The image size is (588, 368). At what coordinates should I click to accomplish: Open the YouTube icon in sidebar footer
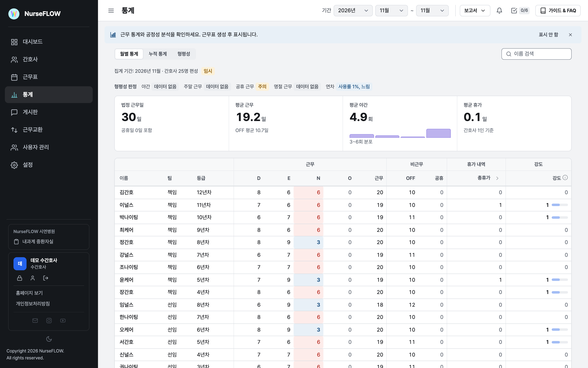63,321
